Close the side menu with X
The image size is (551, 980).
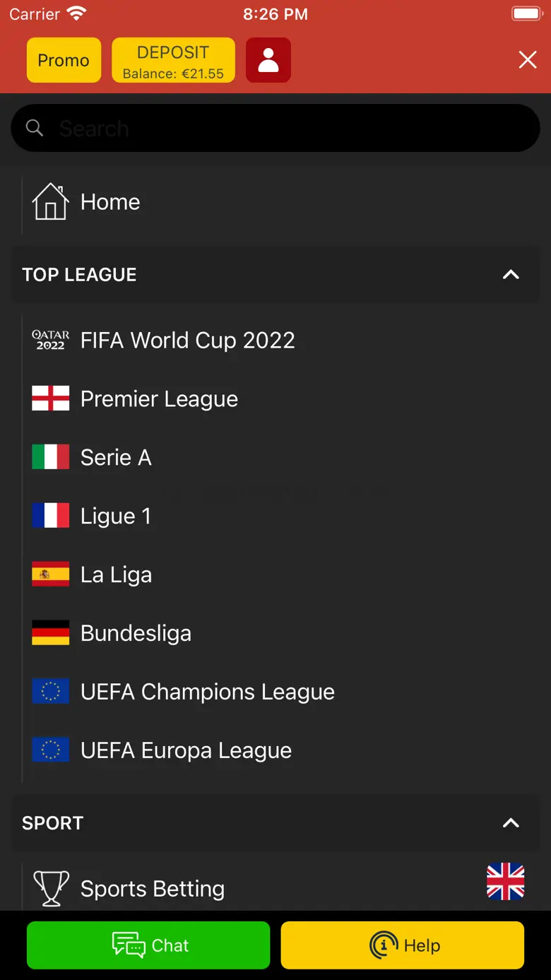pyautogui.click(x=528, y=60)
